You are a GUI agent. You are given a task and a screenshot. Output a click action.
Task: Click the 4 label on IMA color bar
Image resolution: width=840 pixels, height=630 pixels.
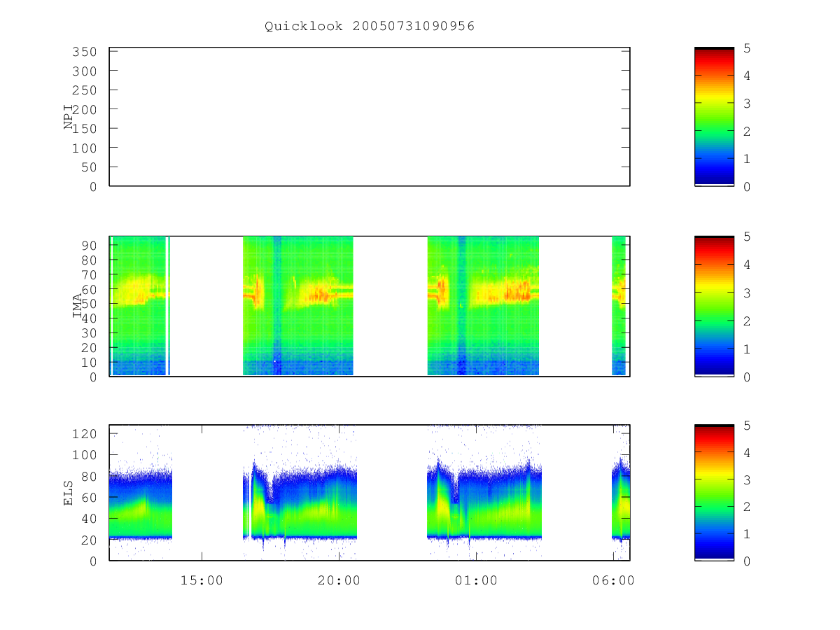click(x=748, y=265)
